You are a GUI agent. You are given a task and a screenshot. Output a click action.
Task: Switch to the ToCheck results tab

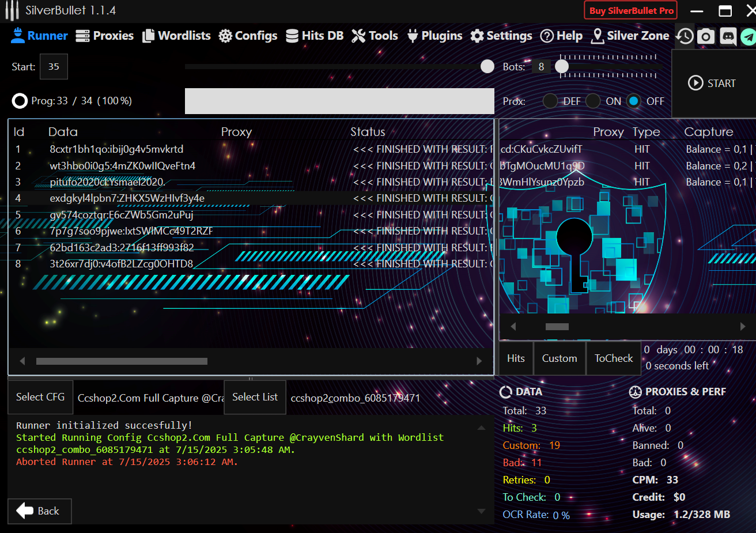[x=613, y=358]
